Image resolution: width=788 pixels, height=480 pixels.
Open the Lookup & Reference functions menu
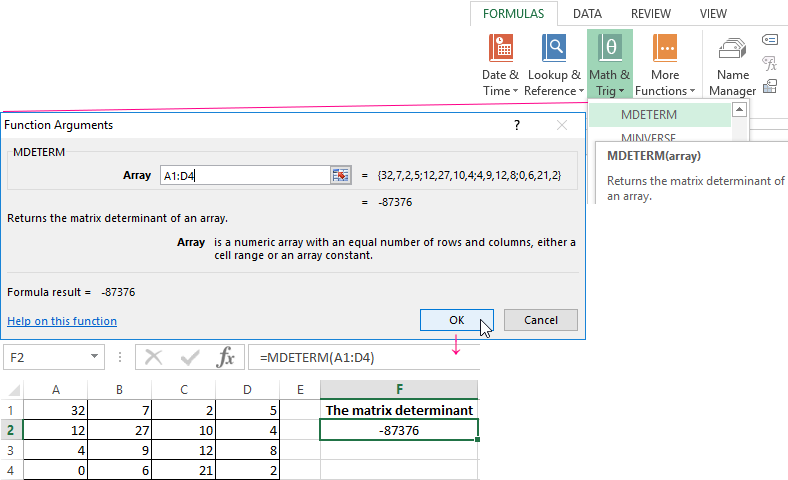[553, 65]
